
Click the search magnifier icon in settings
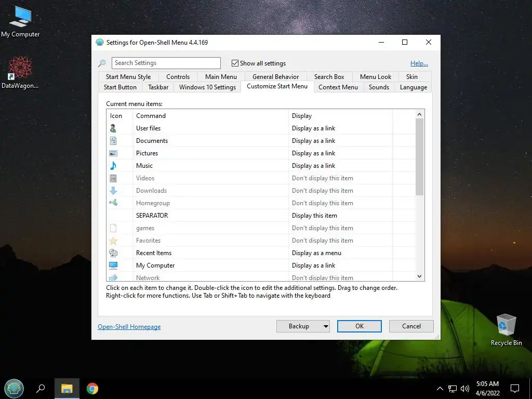102,63
